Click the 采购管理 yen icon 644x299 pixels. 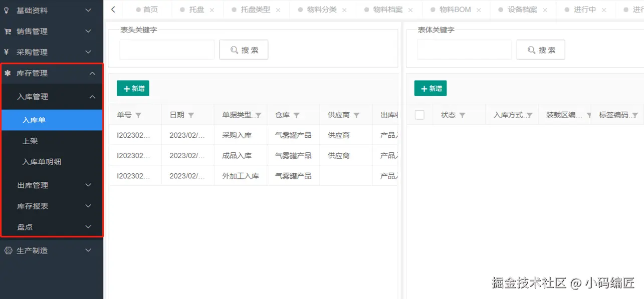coord(7,52)
